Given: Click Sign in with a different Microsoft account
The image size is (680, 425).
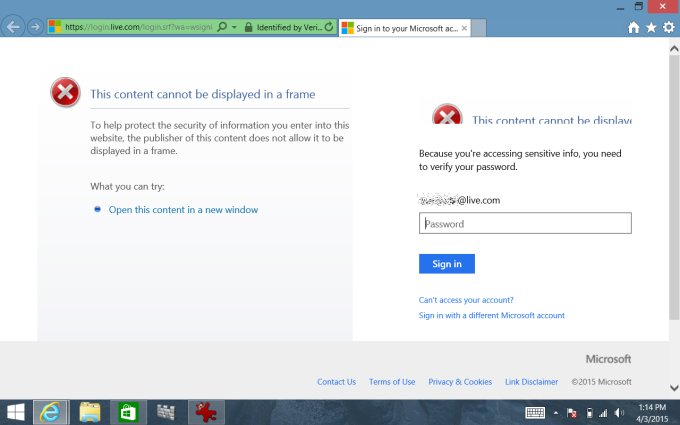Looking at the screenshot, I should point(492,315).
